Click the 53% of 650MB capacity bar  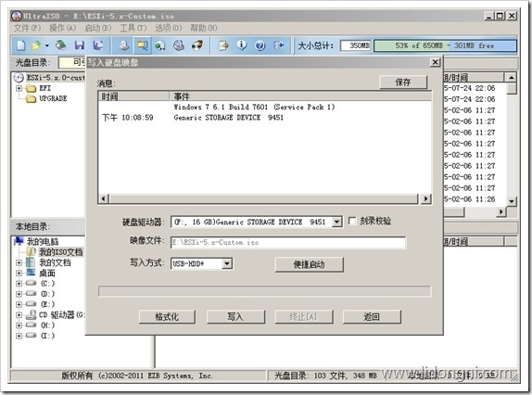pyautogui.click(x=445, y=45)
